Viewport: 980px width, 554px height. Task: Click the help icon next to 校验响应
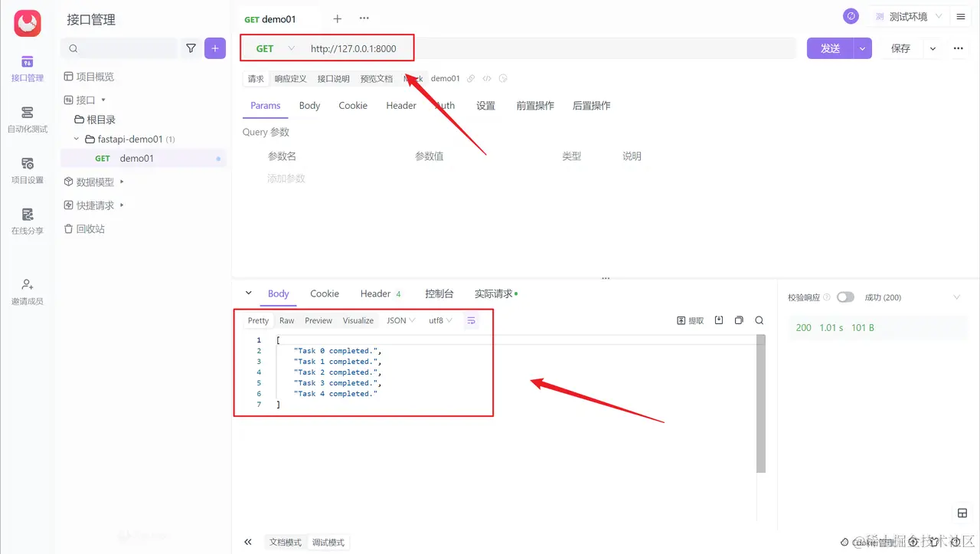pyautogui.click(x=826, y=297)
